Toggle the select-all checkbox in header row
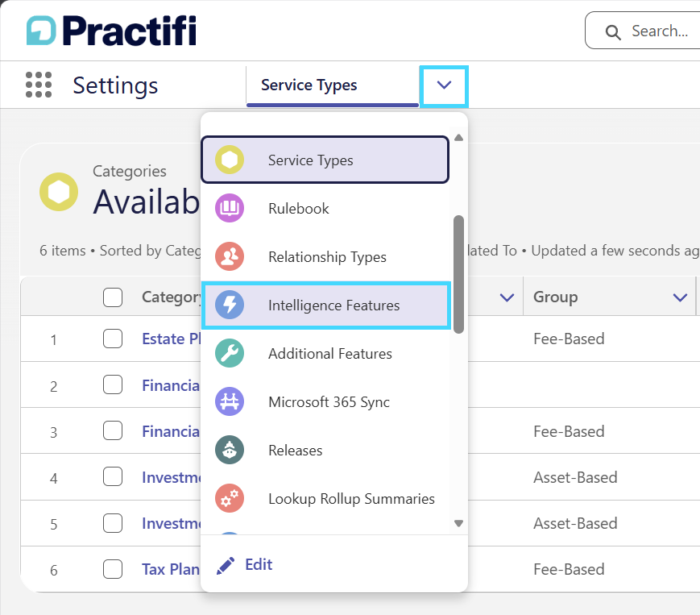Viewport: 700px width, 615px height. [113, 297]
